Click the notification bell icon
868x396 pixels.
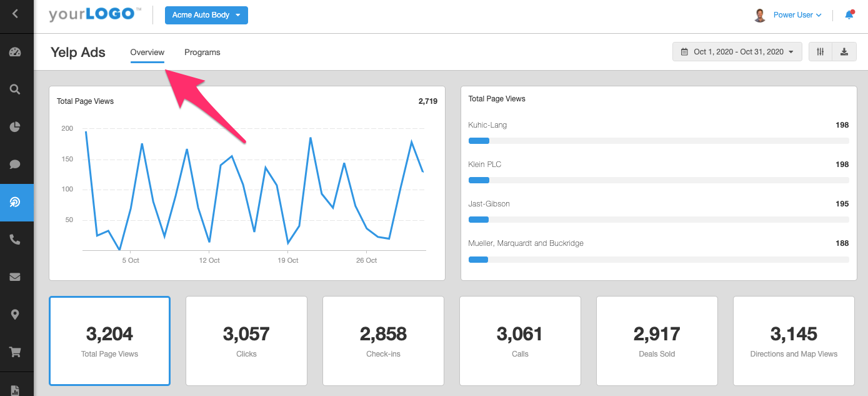(849, 15)
